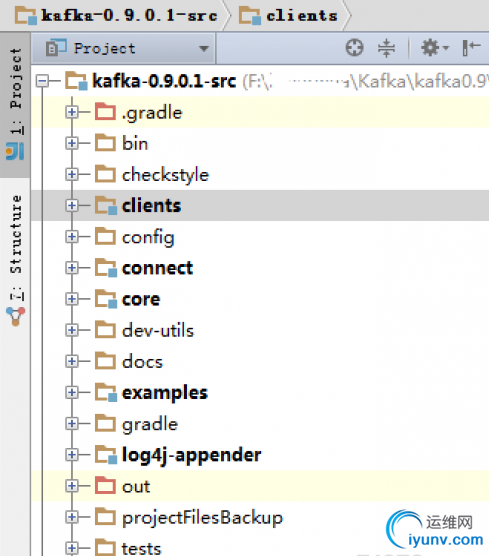Open the Project view dropdown

point(123,48)
